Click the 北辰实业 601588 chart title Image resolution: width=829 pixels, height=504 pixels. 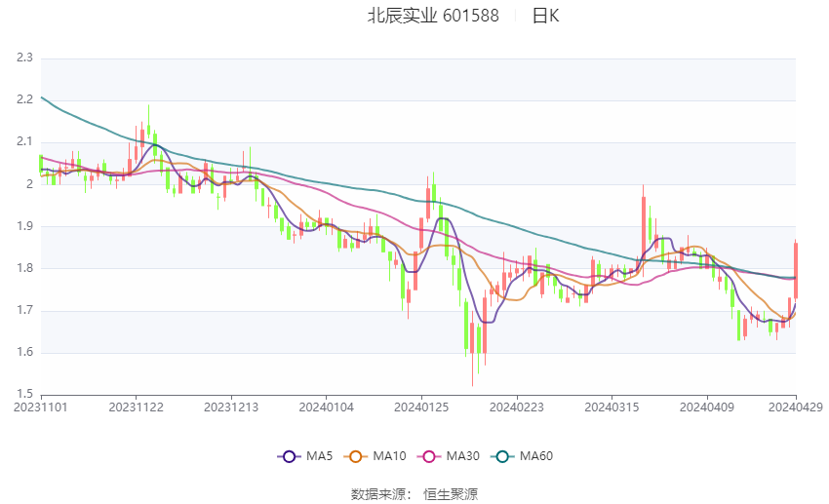coord(433,16)
